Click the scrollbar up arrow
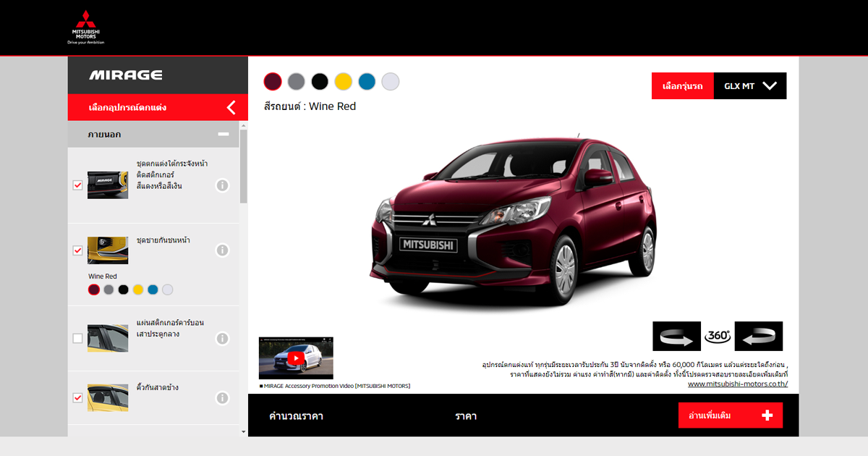The image size is (868, 456). [x=244, y=125]
